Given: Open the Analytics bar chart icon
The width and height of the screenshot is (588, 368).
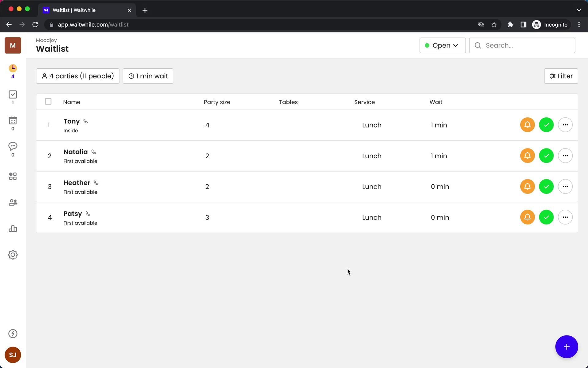Looking at the screenshot, I should point(13,228).
